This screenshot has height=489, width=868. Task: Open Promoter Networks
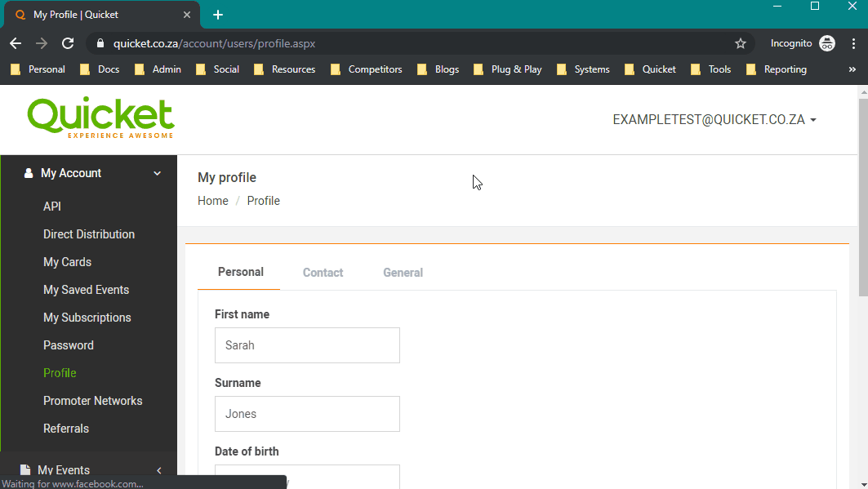[x=93, y=401]
